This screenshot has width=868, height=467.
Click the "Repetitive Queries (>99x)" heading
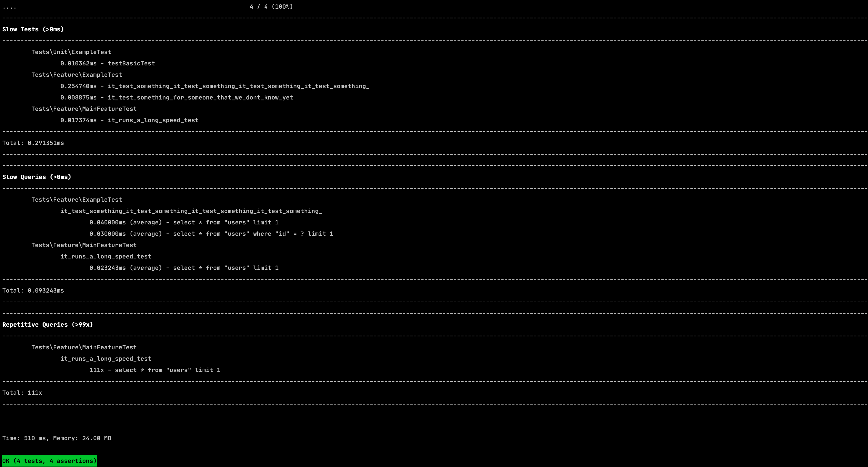48,325
